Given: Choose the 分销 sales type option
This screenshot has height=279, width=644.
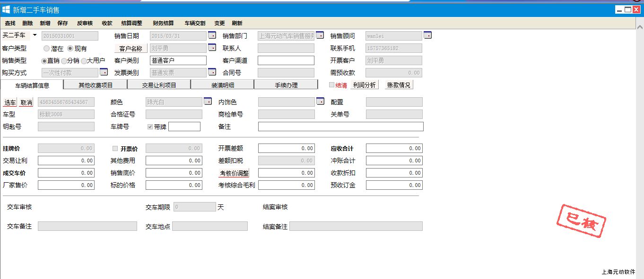Looking at the screenshot, I should 64,61.
